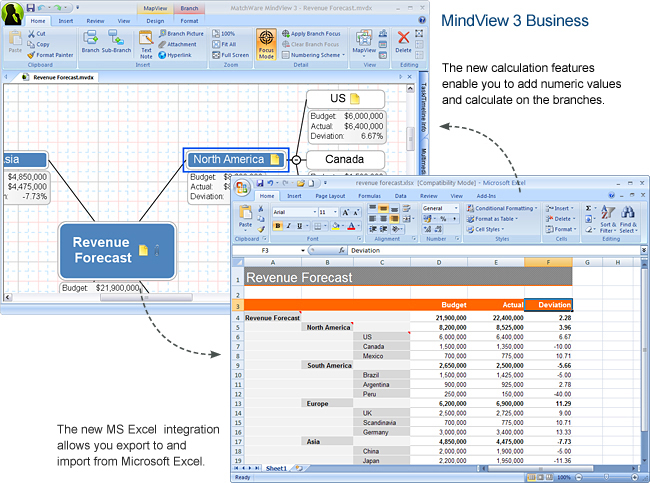Open the Excel Add-Ins tab
The image size is (650, 483).
tap(486, 196)
